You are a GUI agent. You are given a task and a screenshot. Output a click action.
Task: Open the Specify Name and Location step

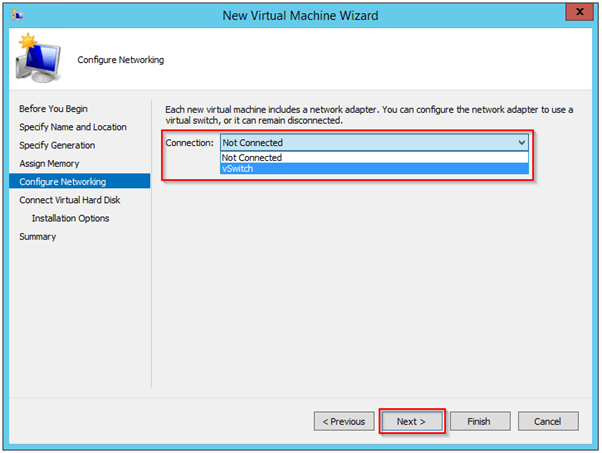pyautogui.click(x=73, y=127)
